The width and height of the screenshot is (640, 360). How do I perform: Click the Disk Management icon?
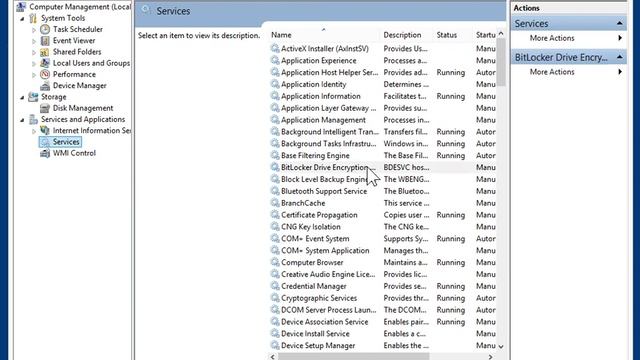pos(45,108)
